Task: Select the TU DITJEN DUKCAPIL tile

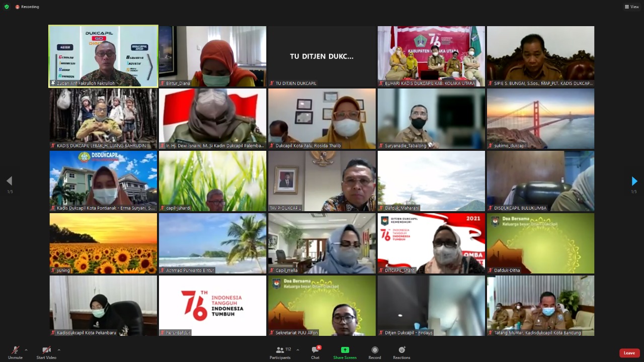Action: coord(321,56)
